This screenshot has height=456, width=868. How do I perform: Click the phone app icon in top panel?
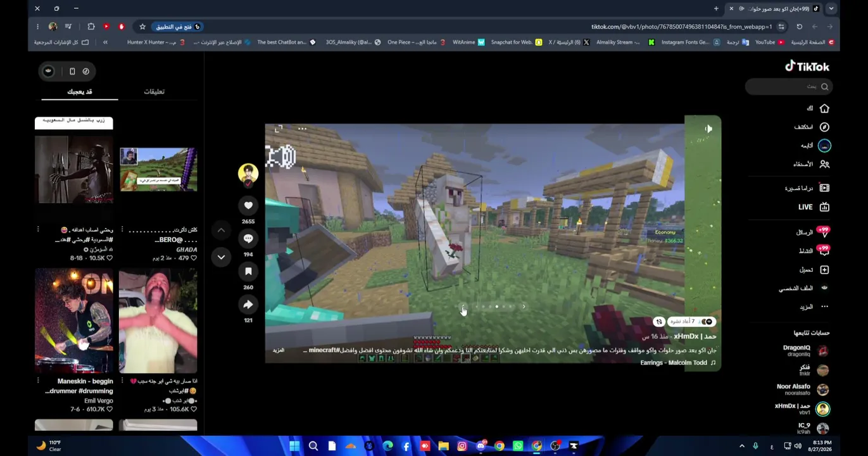point(72,72)
